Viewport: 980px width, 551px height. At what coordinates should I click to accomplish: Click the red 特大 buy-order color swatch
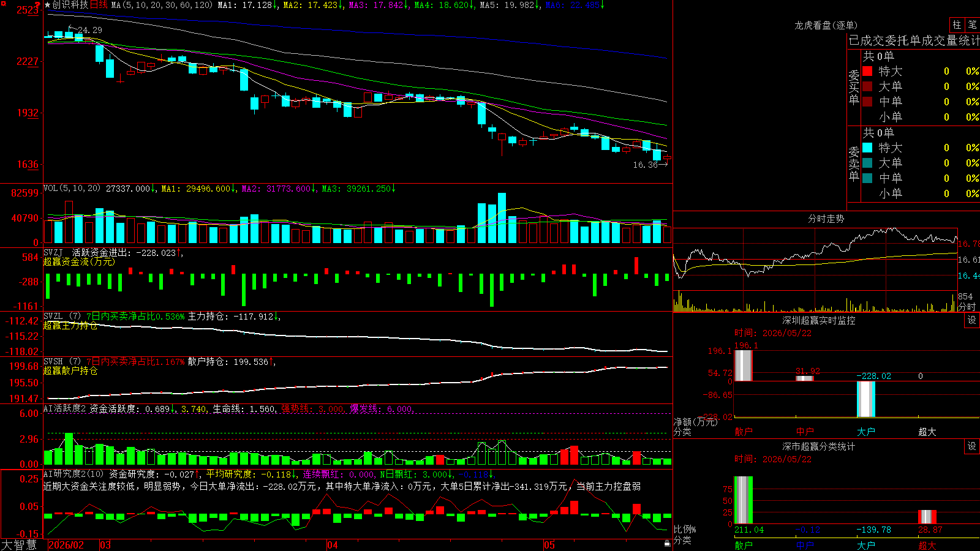tap(867, 71)
